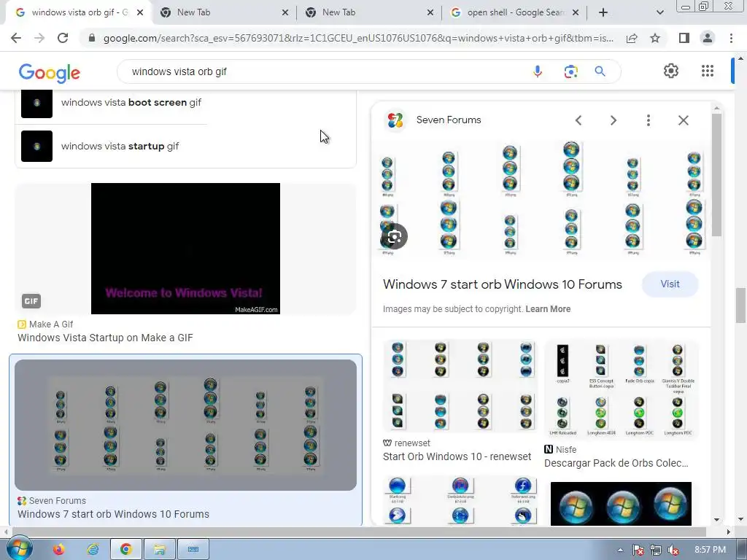
Task: Open the Seven Forums source name in panel
Action: coord(449,120)
